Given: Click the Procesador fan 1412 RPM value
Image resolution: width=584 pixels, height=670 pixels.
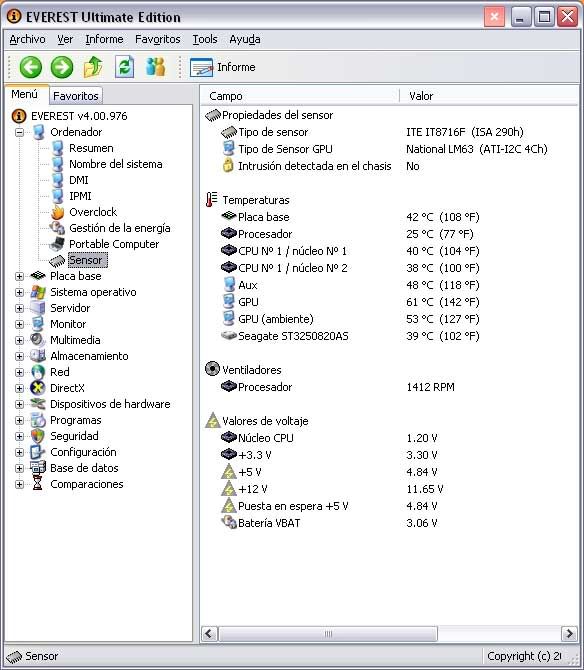Looking at the screenshot, I should tap(431, 387).
